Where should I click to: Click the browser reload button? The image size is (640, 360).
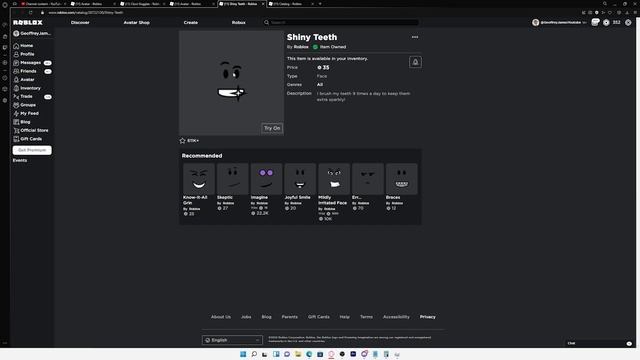coord(31,13)
